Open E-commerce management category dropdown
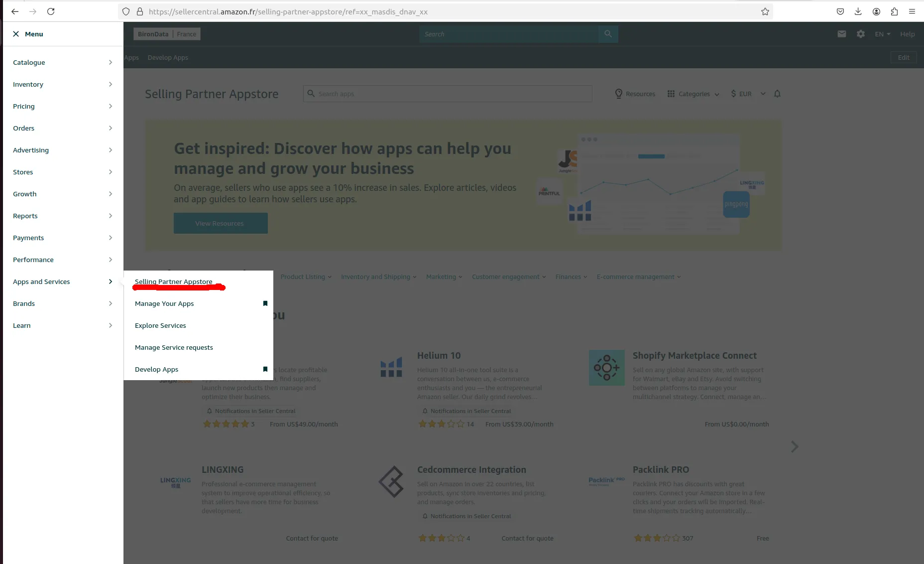The width and height of the screenshot is (924, 564). [639, 277]
